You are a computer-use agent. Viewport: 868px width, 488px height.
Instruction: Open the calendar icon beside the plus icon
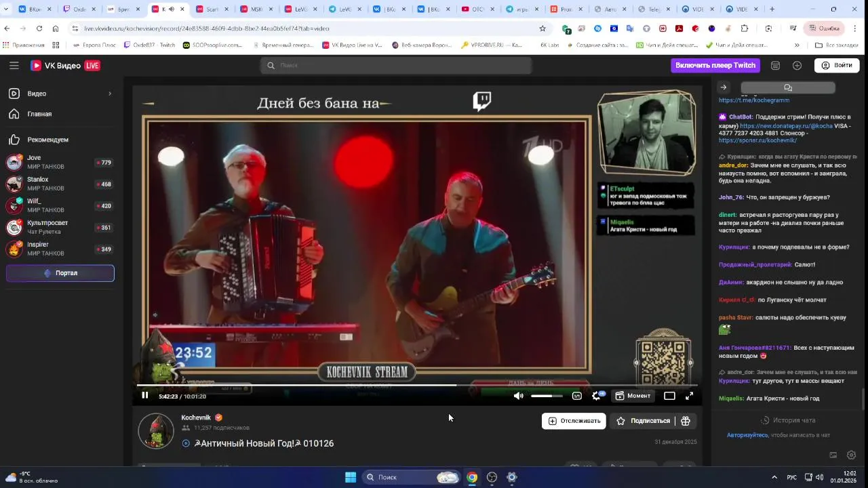pos(775,65)
